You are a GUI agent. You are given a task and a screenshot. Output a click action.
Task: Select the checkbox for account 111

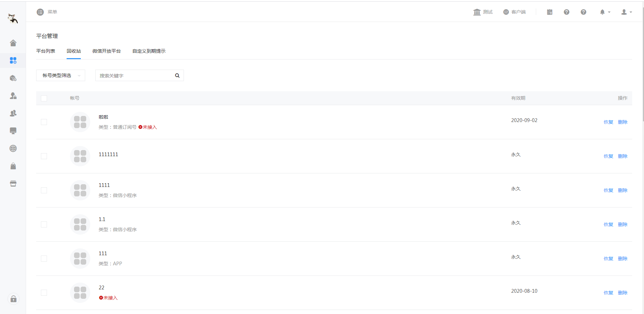click(x=44, y=259)
